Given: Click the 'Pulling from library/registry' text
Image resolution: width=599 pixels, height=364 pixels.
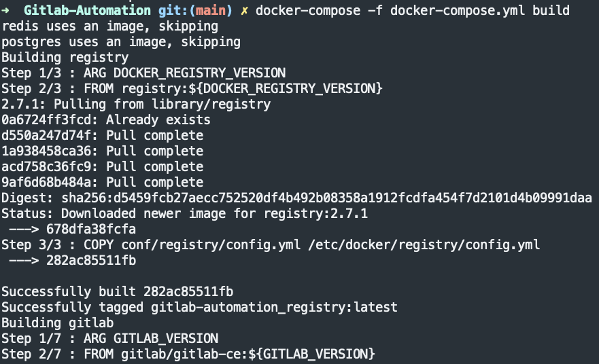Looking at the screenshot, I should click(x=162, y=104).
